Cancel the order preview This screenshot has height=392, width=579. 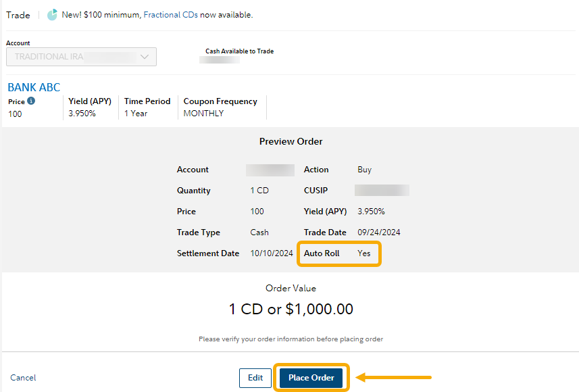pyautogui.click(x=23, y=378)
